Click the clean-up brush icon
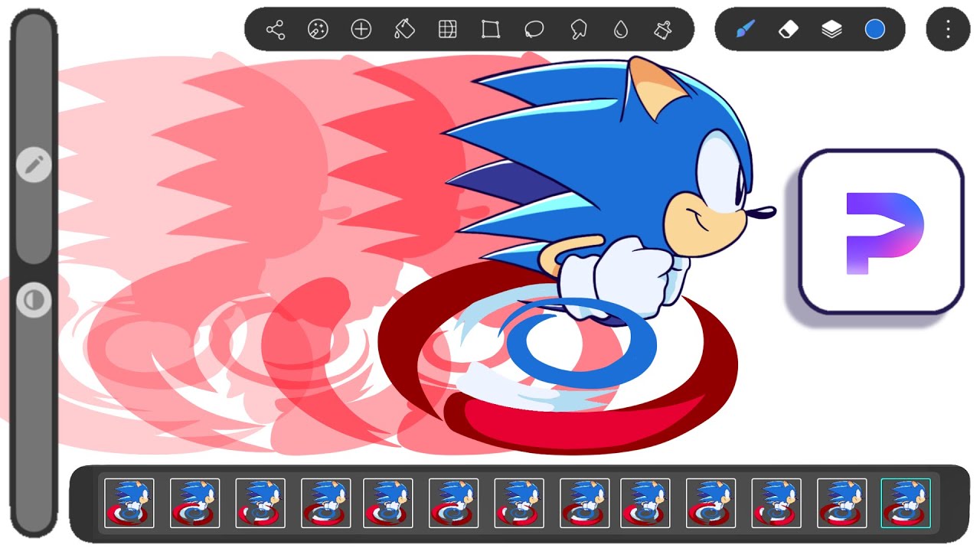 click(663, 30)
